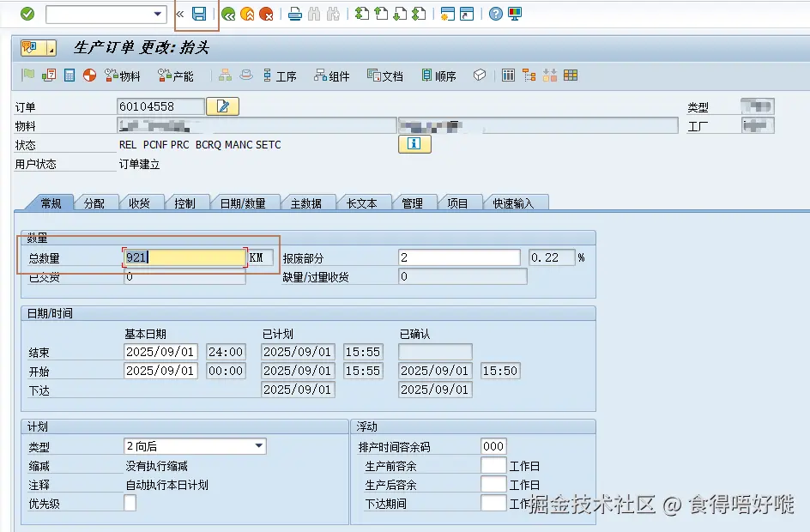The image size is (810, 532).
Task: Click the red-white circle icon
Action: [x=89, y=76]
